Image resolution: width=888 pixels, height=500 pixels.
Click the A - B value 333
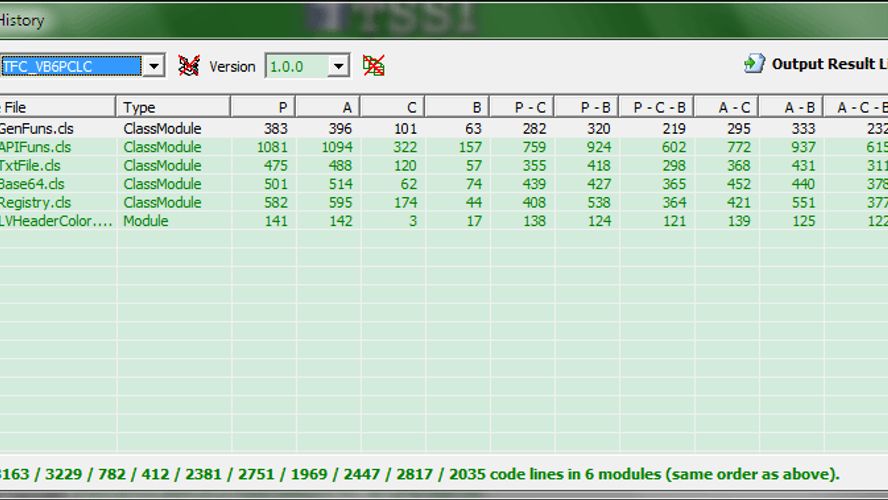click(x=804, y=129)
